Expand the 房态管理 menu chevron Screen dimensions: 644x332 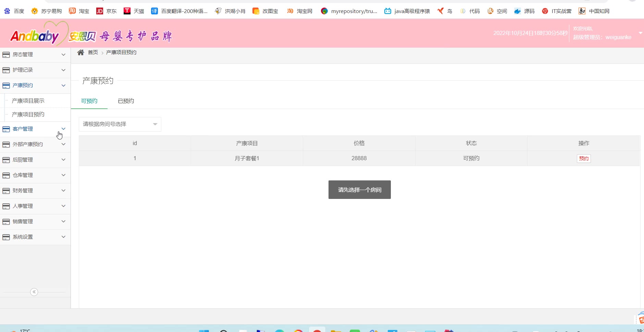[x=63, y=55]
